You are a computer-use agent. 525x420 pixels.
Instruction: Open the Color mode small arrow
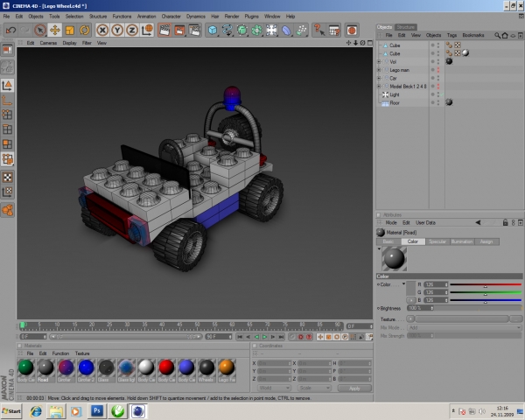[403, 284]
